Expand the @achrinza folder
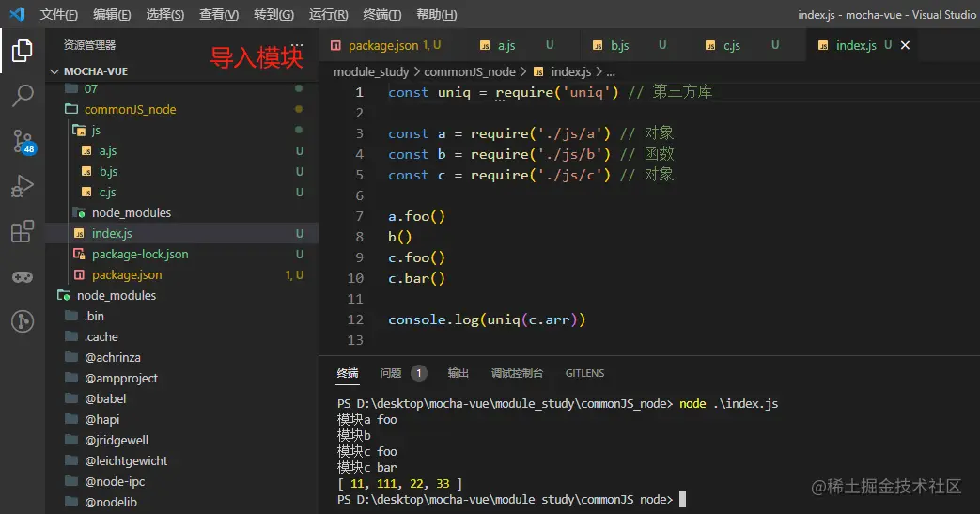The width and height of the screenshot is (980, 514). coord(181,357)
